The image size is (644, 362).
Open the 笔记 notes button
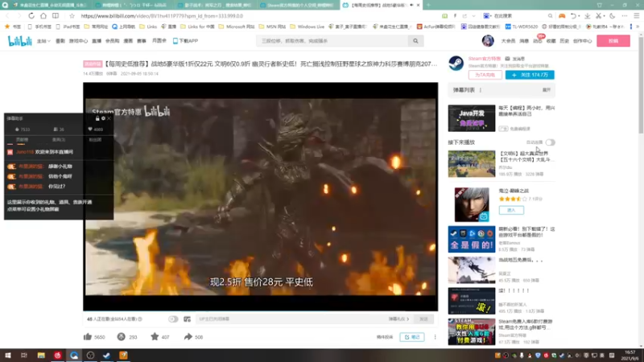412,337
